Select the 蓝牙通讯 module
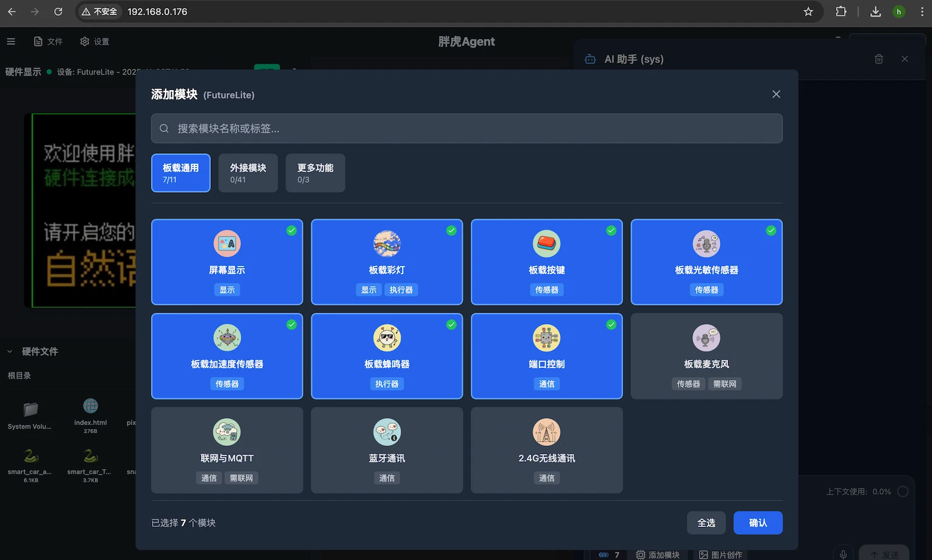This screenshot has height=560, width=932. point(386,451)
